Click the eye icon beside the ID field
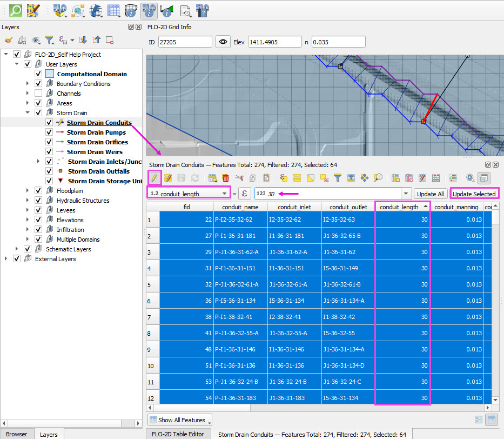 [x=222, y=42]
